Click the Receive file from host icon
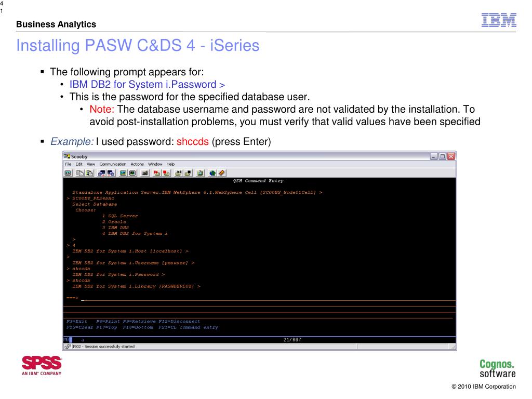Screen dimensions: 532x399 click(x=111, y=173)
